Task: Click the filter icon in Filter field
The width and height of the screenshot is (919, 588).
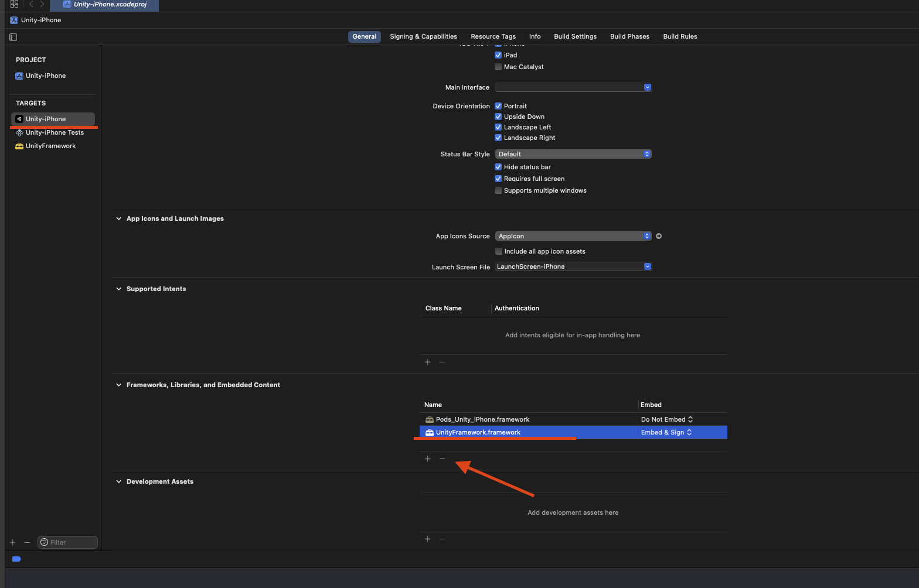Action: click(45, 542)
